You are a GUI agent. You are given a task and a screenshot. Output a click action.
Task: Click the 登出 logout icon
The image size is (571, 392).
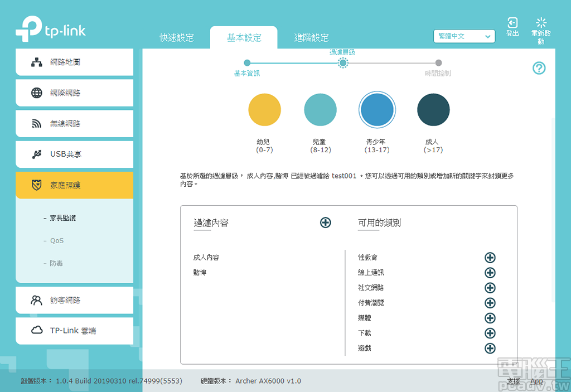point(512,23)
